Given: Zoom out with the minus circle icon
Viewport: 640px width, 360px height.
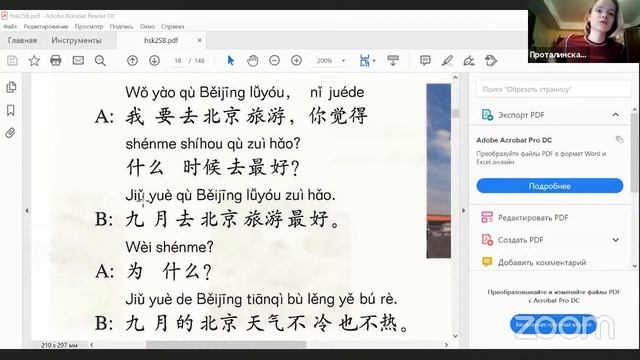Looking at the screenshot, I should [x=275, y=61].
